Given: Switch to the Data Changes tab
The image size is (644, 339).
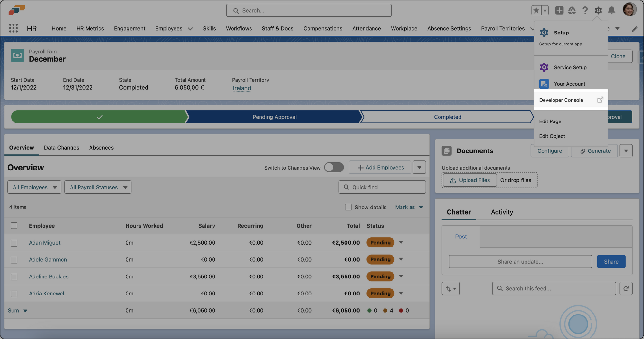Looking at the screenshot, I should [x=62, y=148].
